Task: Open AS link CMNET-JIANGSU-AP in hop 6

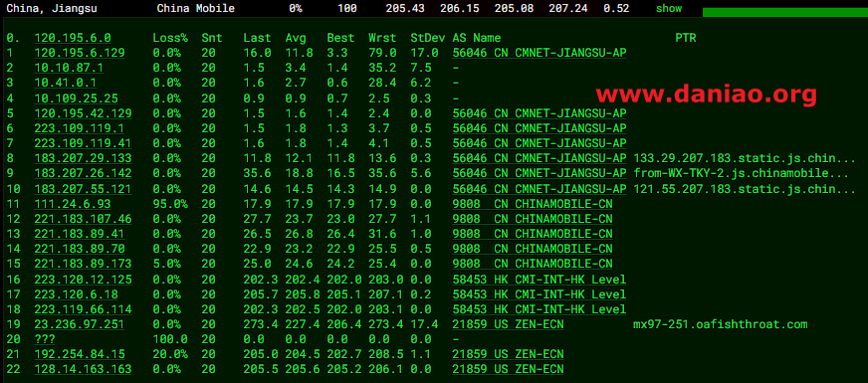Action: pos(540,128)
